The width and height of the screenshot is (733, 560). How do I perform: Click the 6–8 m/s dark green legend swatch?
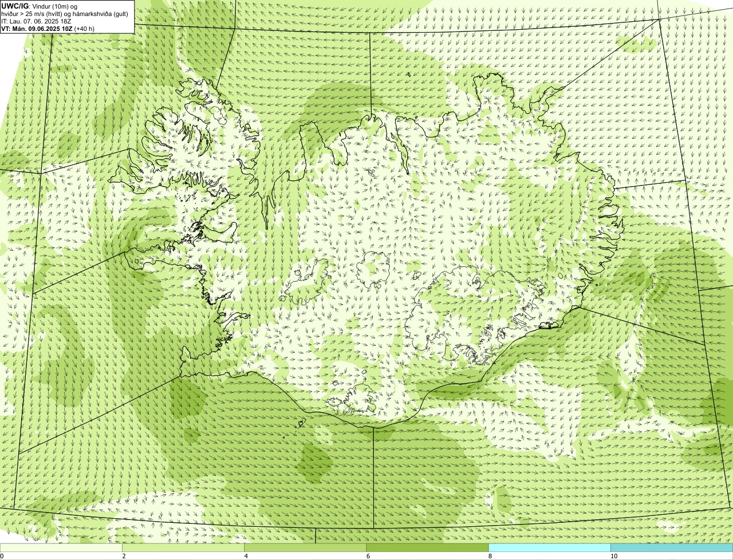tap(427, 547)
